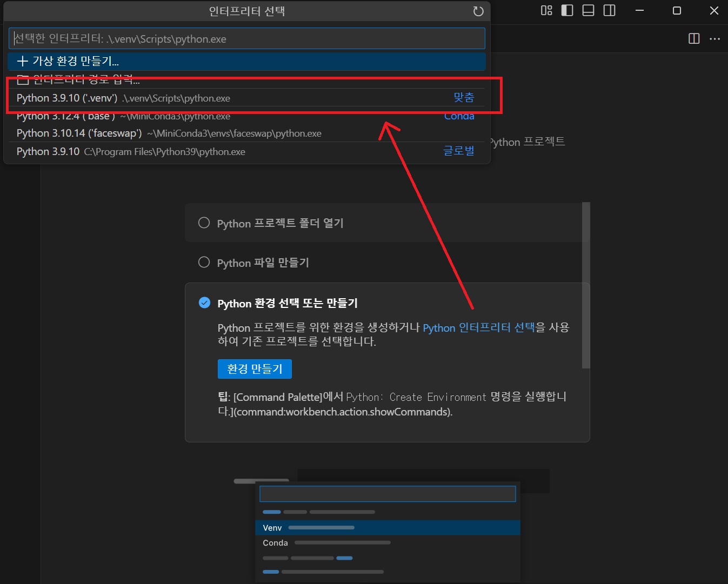The width and height of the screenshot is (728, 584).
Task: Focus the interpreter search input field
Action: click(x=246, y=39)
